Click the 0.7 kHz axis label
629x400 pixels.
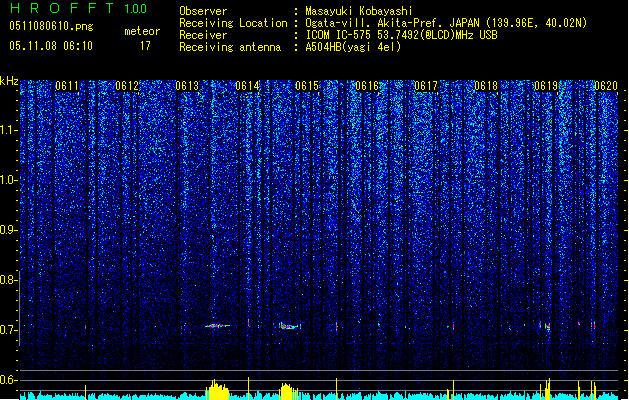coord(9,330)
